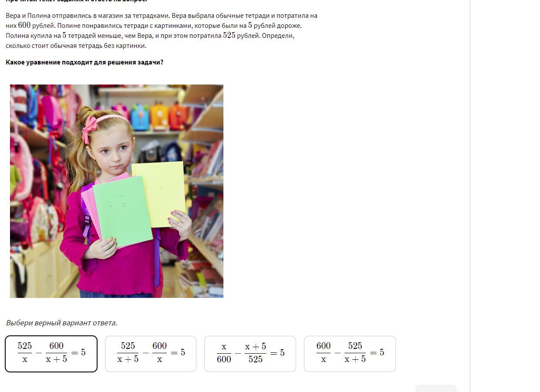
Task: Choose option 525/(x+5) − 600/x = 5
Action: [151, 354]
